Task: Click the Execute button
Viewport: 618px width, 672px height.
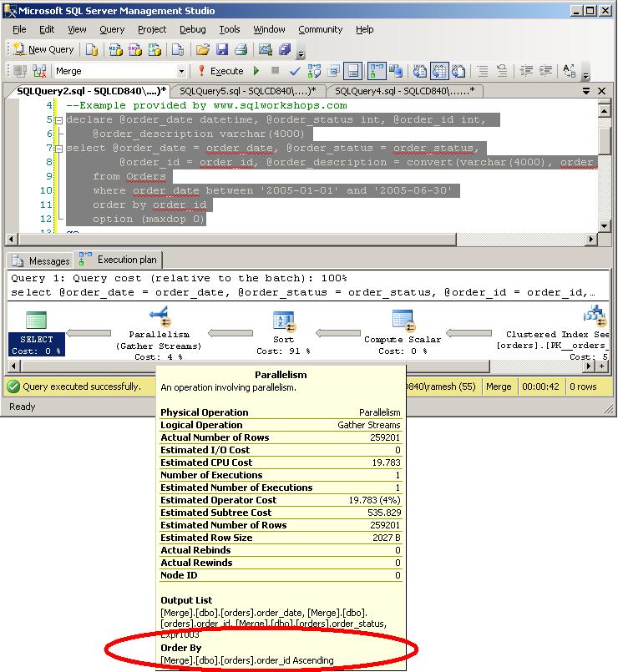Action: (221, 71)
